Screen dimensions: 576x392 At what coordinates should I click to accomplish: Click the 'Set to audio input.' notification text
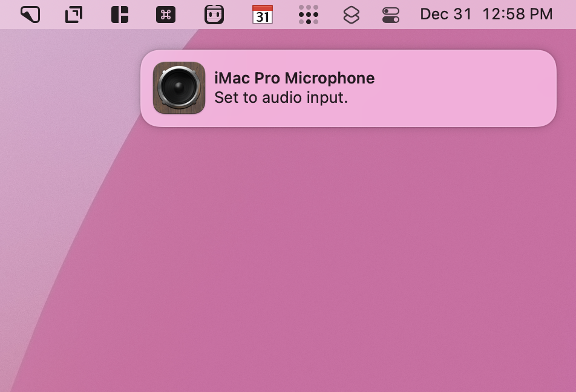281,98
